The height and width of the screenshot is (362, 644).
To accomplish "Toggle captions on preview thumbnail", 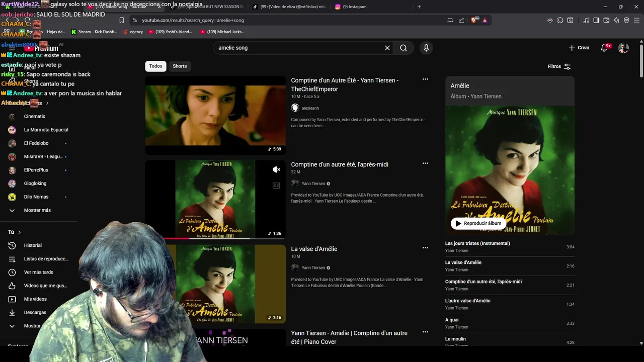I will point(276,186).
